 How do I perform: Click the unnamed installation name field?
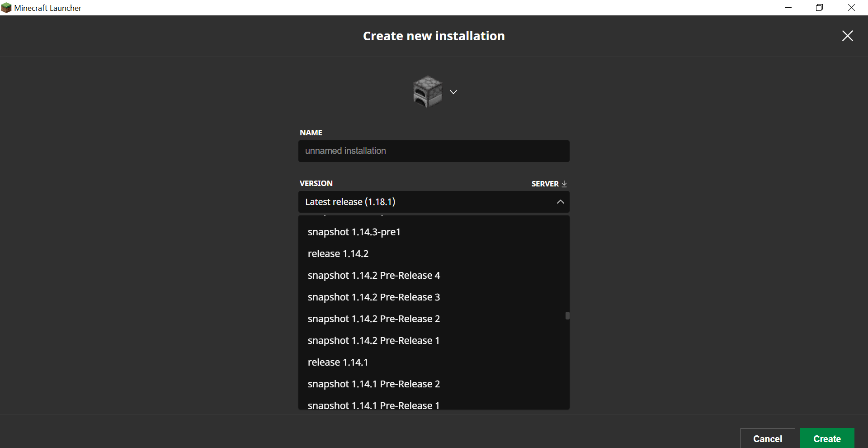coord(434,151)
